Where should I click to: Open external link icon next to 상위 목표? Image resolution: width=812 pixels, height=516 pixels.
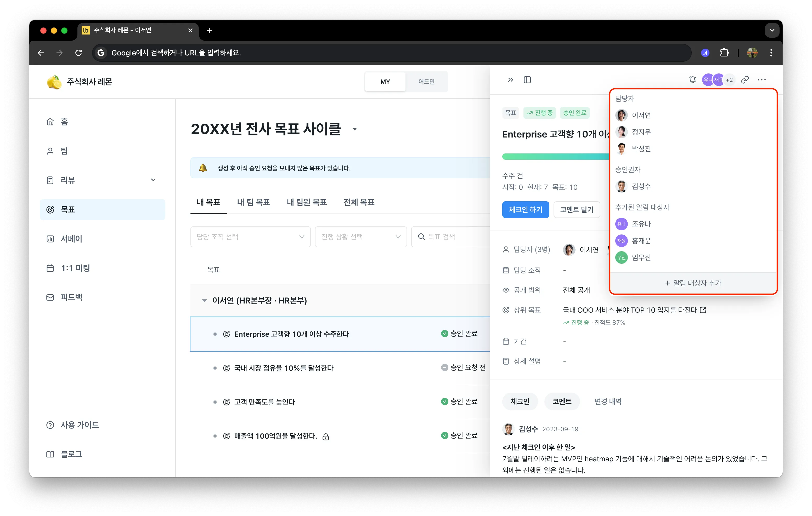coord(703,310)
